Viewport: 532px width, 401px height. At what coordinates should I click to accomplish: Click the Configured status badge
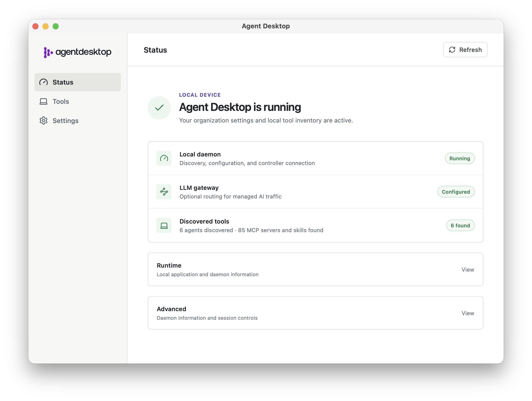point(456,192)
